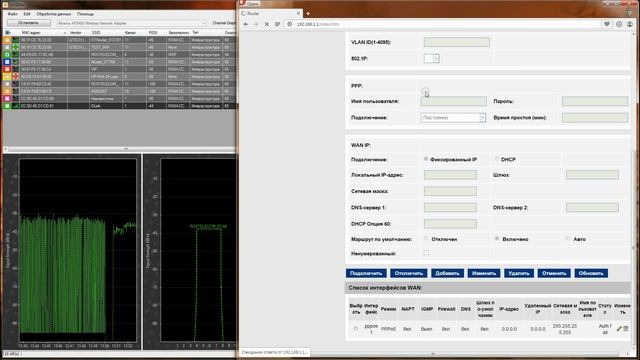Open Edit menu in scanner window
This screenshot has width=640, height=360.
[27, 14]
